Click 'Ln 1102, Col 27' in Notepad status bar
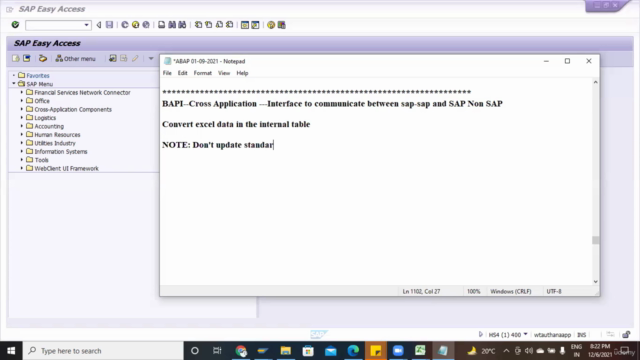 coord(421,291)
